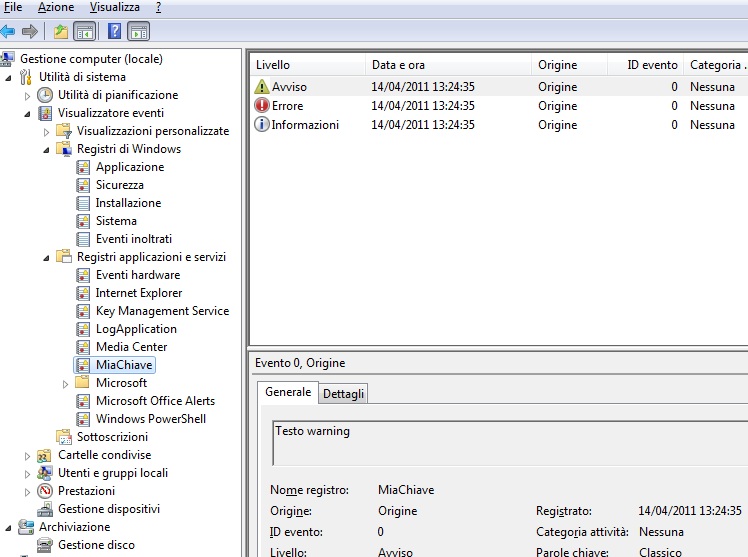Select the Sistema log
The height and width of the screenshot is (557, 748).
[x=116, y=221]
